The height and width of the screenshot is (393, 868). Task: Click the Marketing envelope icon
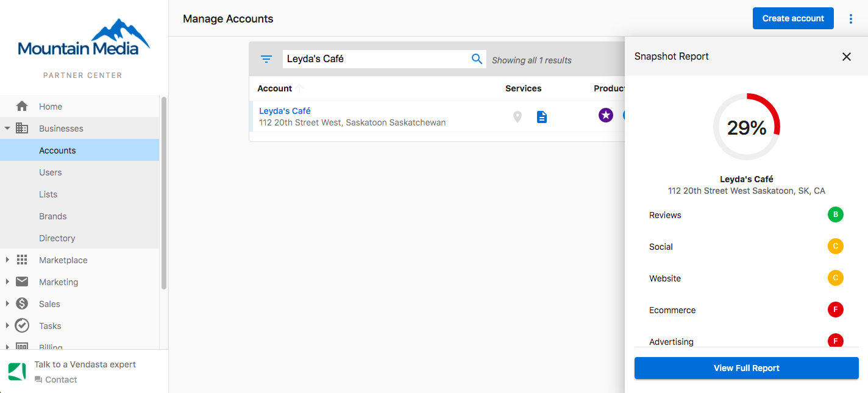pyautogui.click(x=22, y=281)
